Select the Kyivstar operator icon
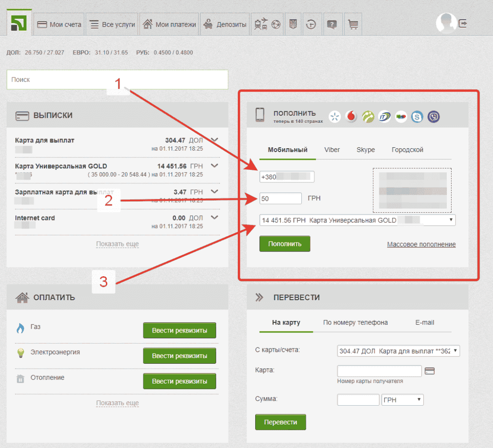 335,116
